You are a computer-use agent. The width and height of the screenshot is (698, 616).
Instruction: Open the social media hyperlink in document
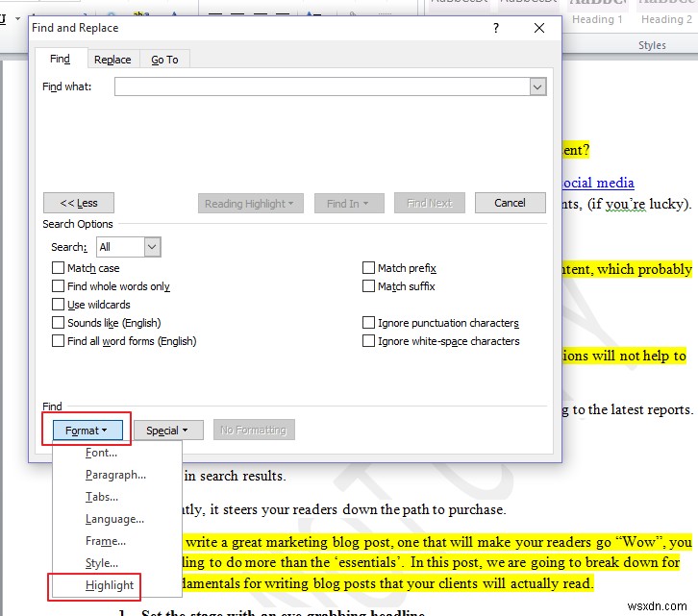(x=598, y=183)
